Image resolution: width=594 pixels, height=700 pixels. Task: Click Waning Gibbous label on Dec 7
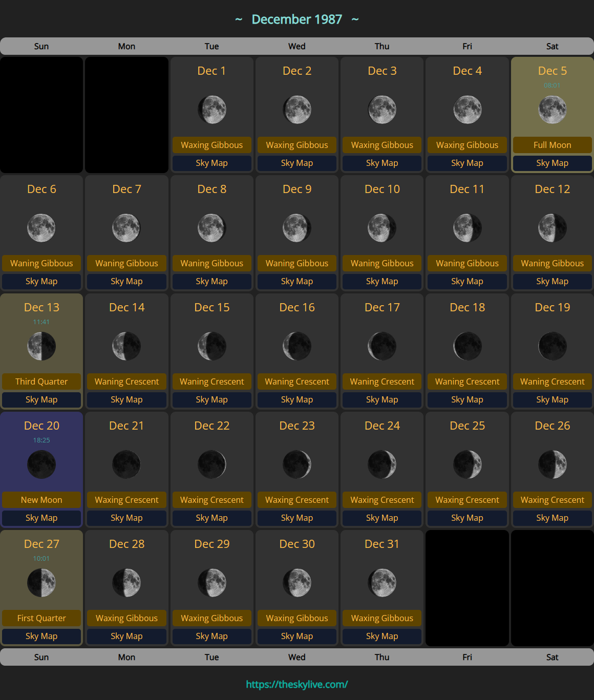tap(126, 263)
